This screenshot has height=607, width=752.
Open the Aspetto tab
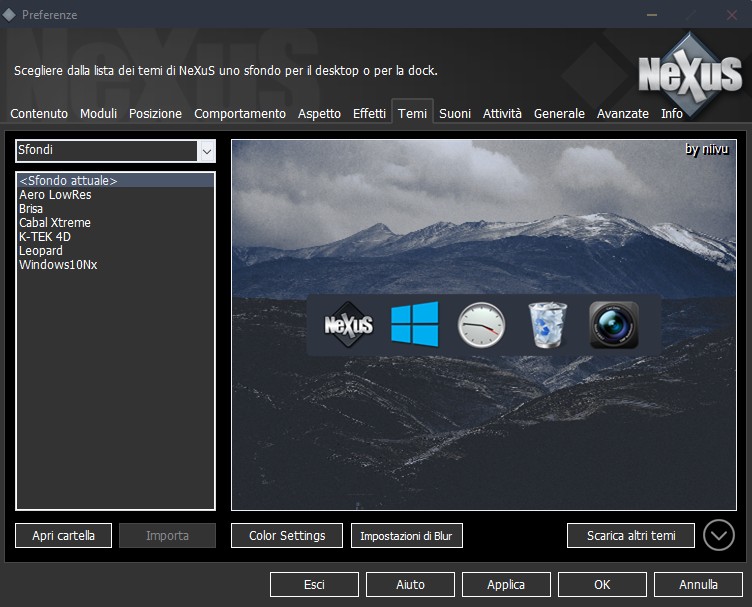(x=319, y=114)
